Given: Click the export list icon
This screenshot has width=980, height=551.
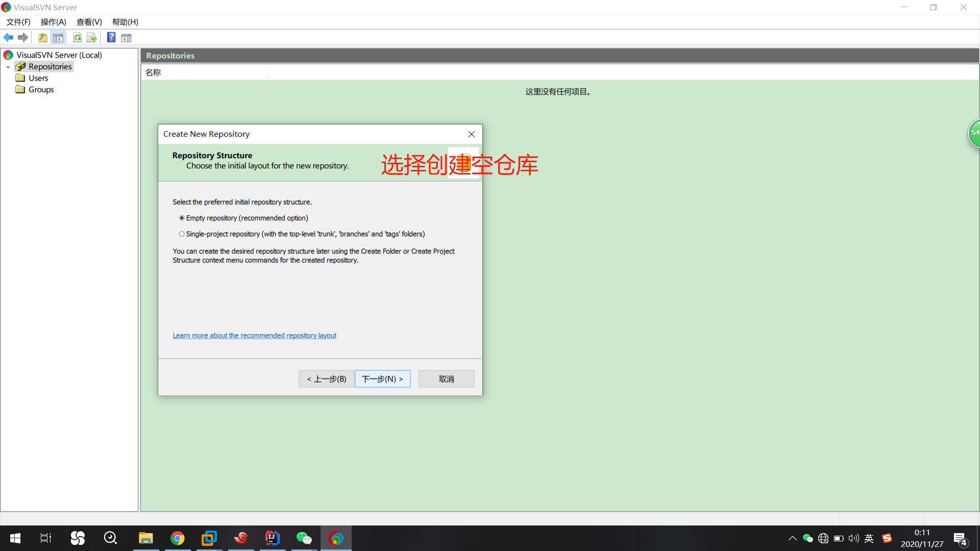Looking at the screenshot, I should click(92, 37).
